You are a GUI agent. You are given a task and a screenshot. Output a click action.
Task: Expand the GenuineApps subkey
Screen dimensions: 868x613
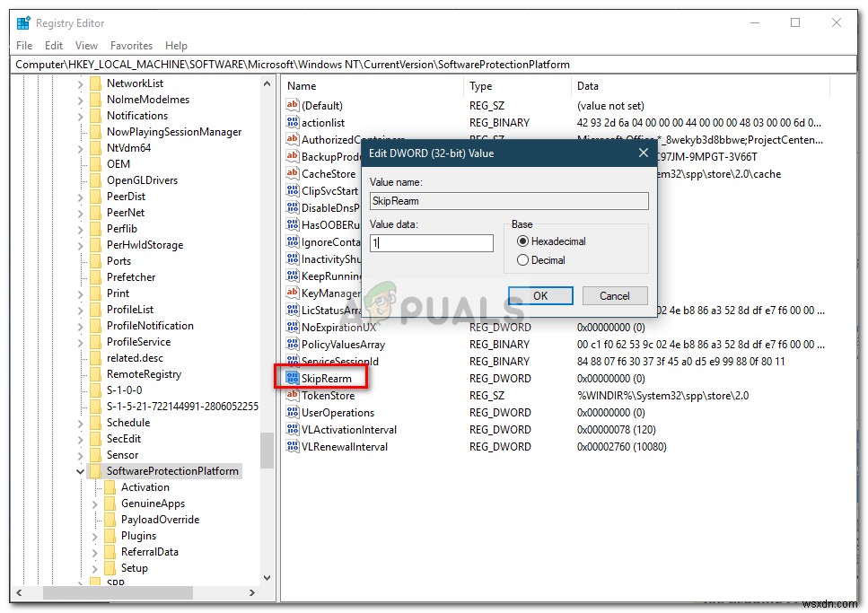(x=94, y=503)
